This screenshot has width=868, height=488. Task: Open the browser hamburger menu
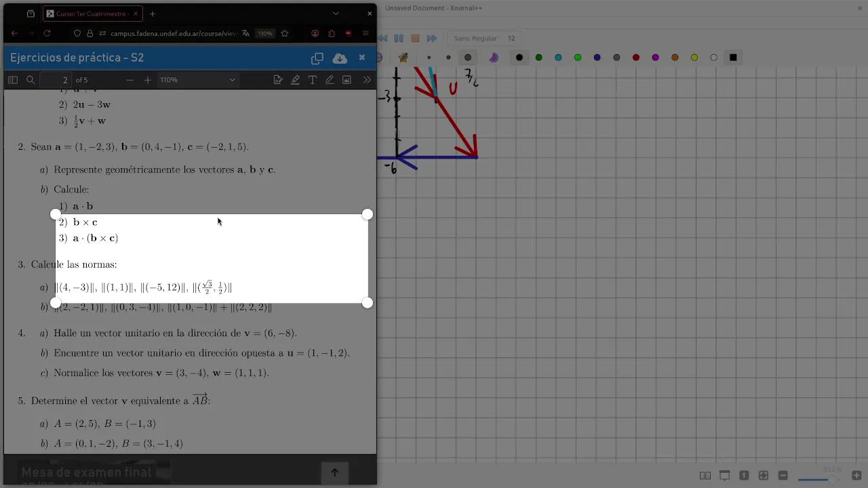click(x=366, y=33)
